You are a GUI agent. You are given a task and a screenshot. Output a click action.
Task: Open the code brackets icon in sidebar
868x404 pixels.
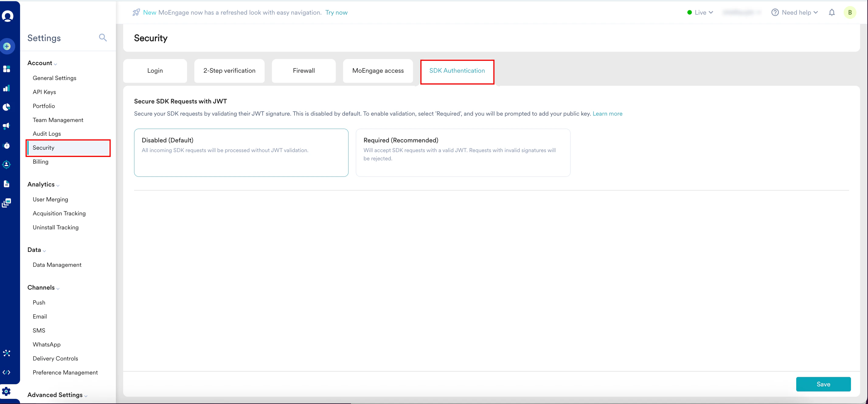click(7, 372)
